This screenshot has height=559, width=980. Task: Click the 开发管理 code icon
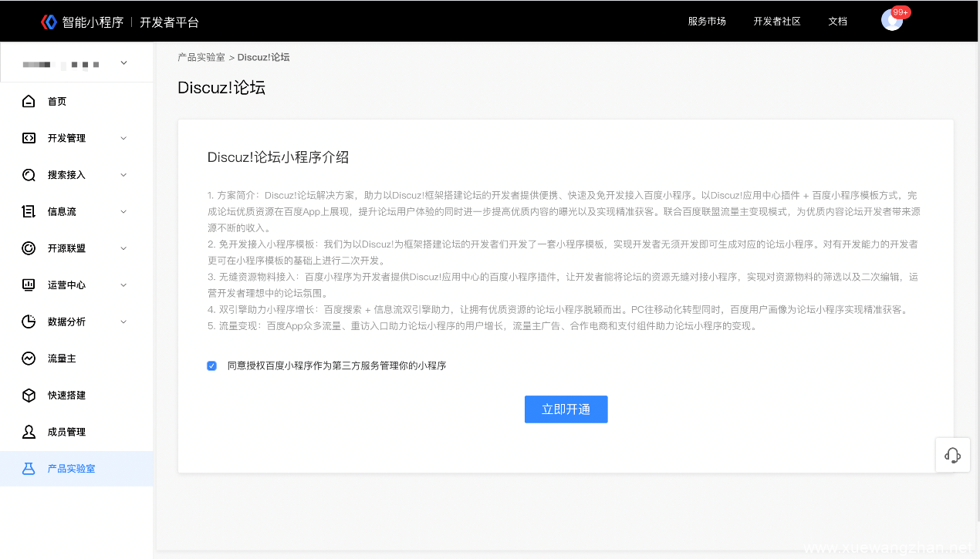point(29,138)
